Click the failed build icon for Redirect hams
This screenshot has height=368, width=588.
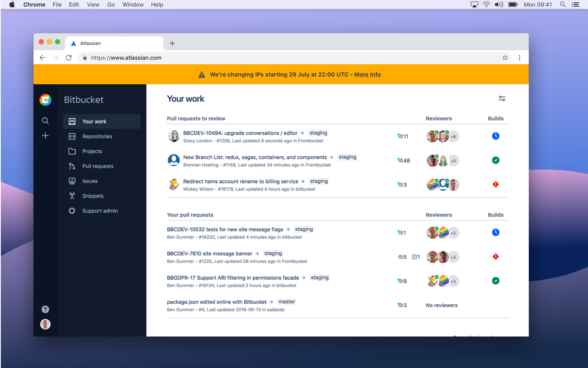click(496, 184)
